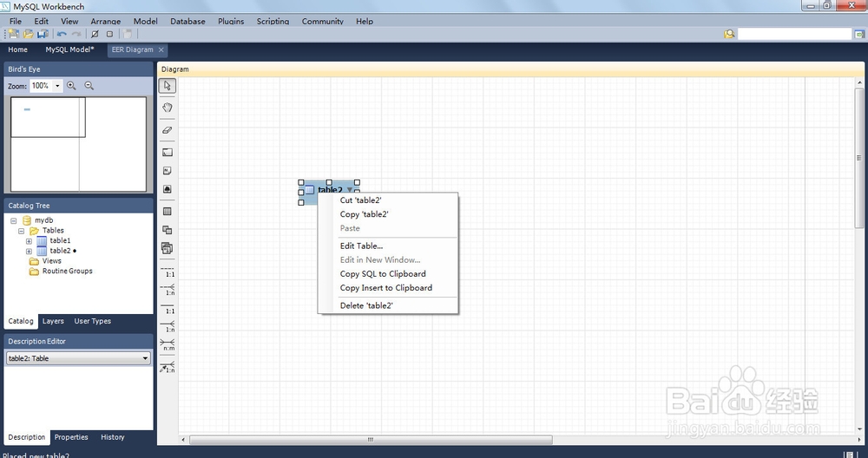Screen dimensions: 868x458
Task: Open the Scripting menu
Action: (x=273, y=21)
